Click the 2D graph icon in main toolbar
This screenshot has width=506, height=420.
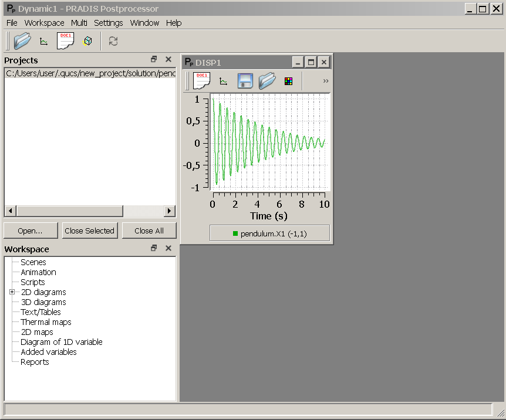tap(43, 41)
